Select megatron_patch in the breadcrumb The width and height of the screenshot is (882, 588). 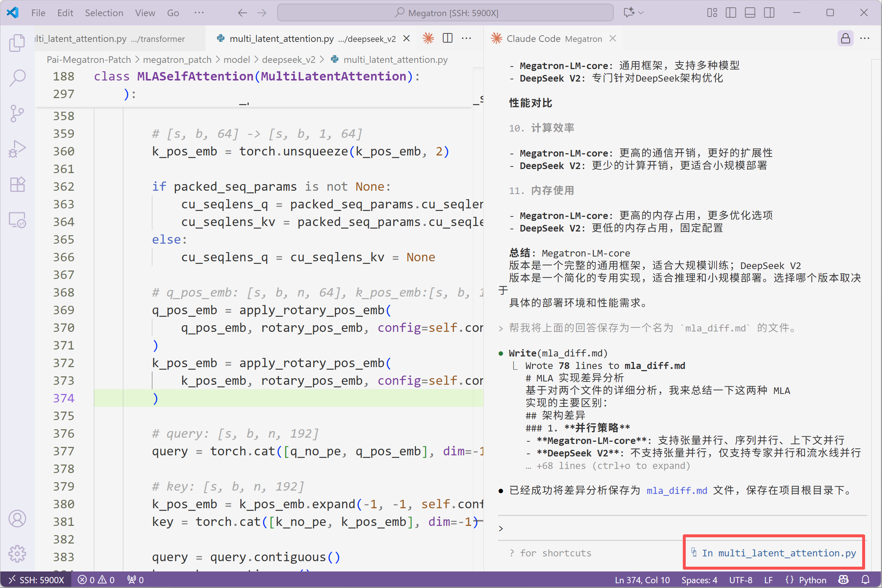tap(177, 60)
